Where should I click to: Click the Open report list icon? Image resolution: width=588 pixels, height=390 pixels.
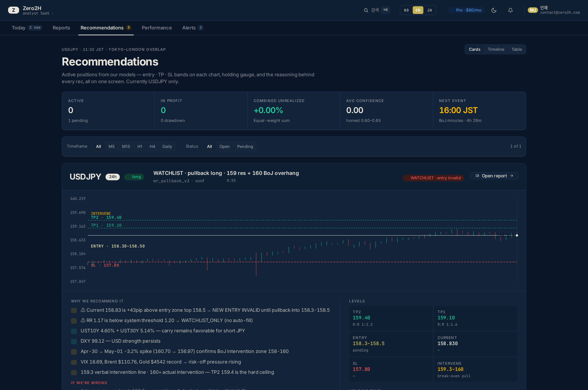pyautogui.click(x=477, y=176)
